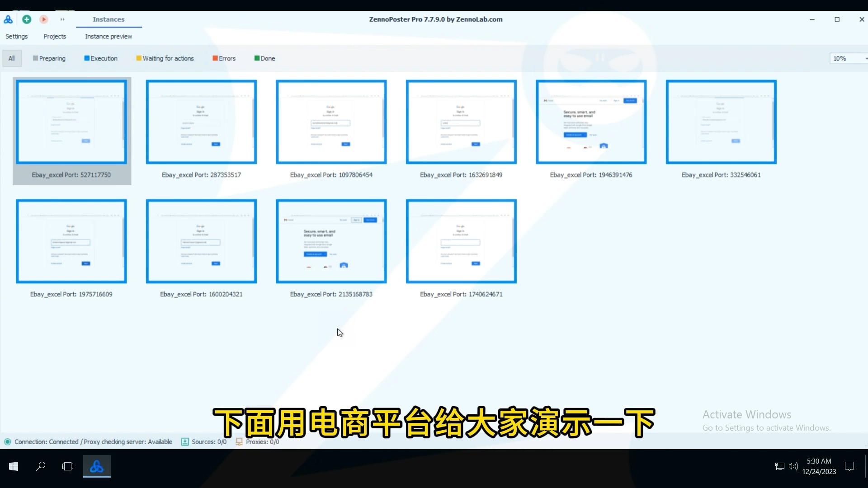Image resolution: width=868 pixels, height=488 pixels.
Task: Select Execution filter button
Action: click(x=101, y=58)
